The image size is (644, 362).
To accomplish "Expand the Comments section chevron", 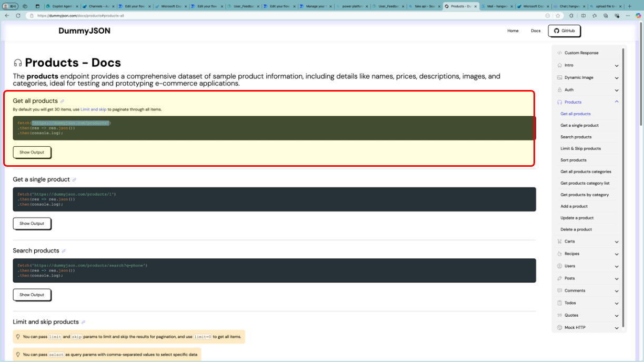I will [x=617, y=291].
